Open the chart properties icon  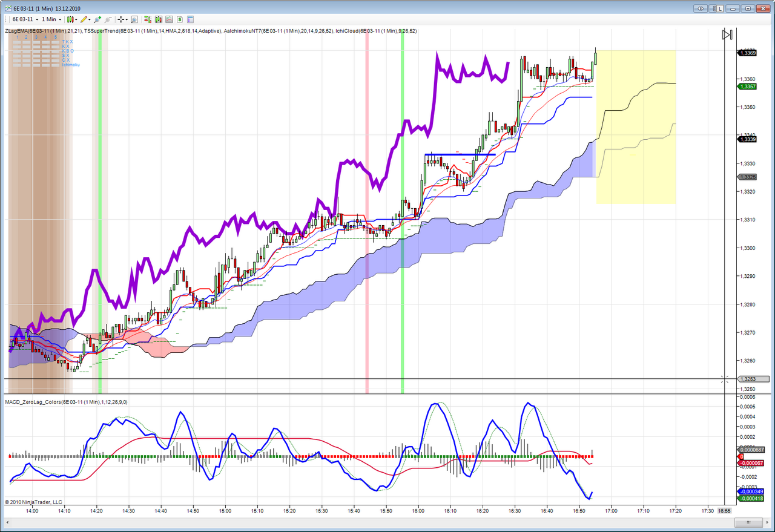(191, 19)
